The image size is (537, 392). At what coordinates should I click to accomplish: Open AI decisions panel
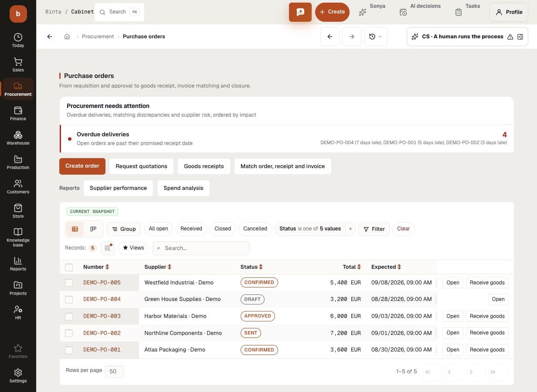point(420,12)
